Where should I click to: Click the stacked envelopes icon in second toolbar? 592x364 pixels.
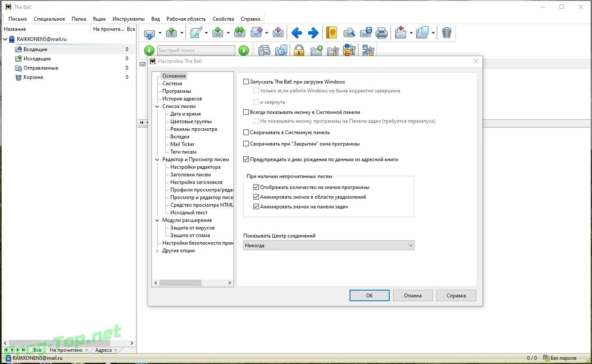[x=264, y=50]
